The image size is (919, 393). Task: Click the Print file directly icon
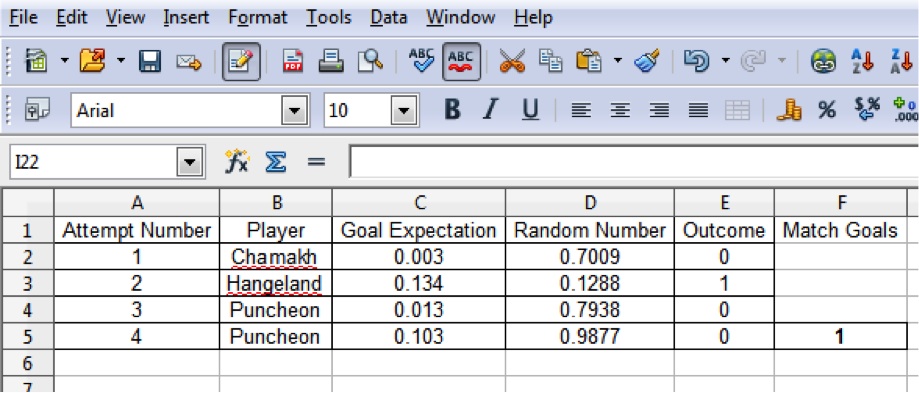[331, 61]
